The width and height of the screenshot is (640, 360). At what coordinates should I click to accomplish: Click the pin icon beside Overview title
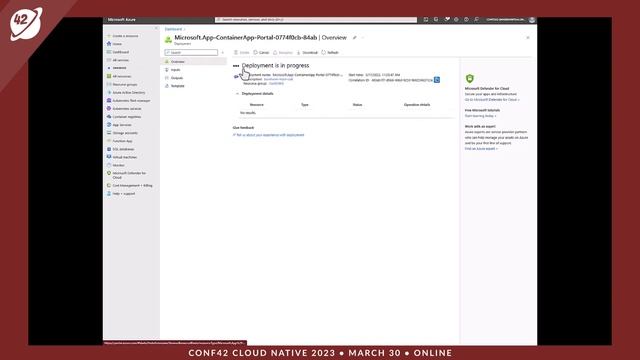click(x=355, y=38)
